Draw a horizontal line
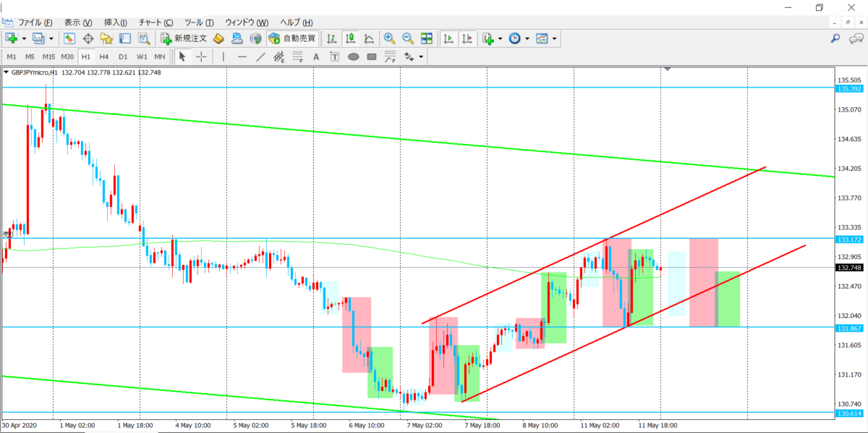Screen dimensions: 868x433 pos(242,56)
